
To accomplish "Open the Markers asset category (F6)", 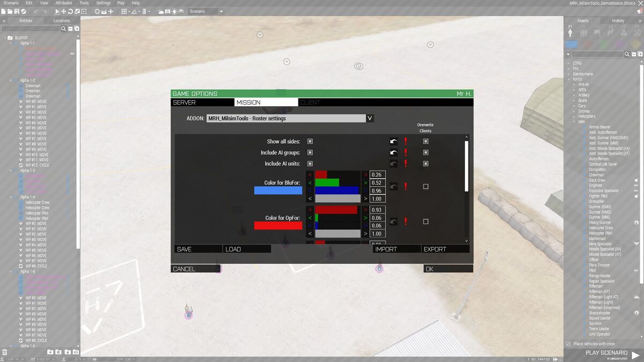I will click(x=637, y=33).
